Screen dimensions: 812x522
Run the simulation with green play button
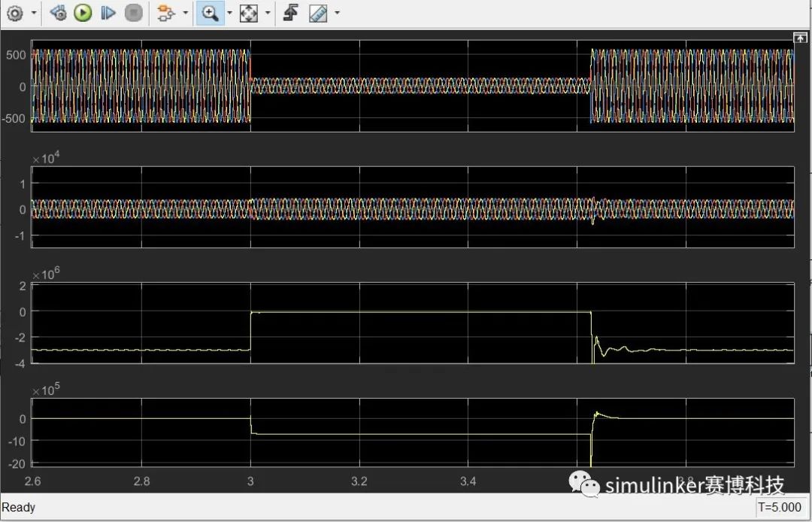tap(83, 13)
